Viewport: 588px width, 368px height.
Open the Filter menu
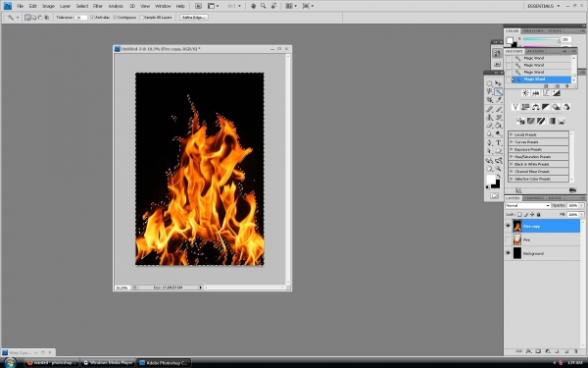pyautogui.click(x=98, y=6)
